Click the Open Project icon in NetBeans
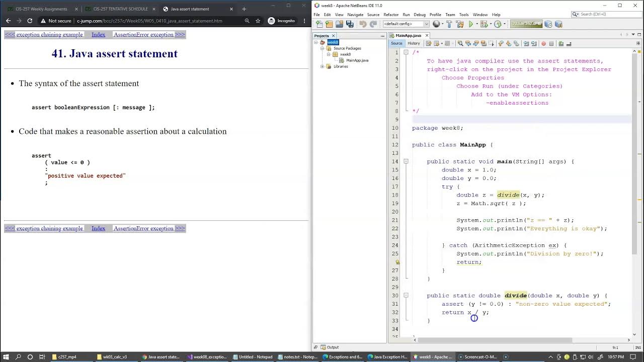Screen dimensions: 644x362 pos(340,24)
